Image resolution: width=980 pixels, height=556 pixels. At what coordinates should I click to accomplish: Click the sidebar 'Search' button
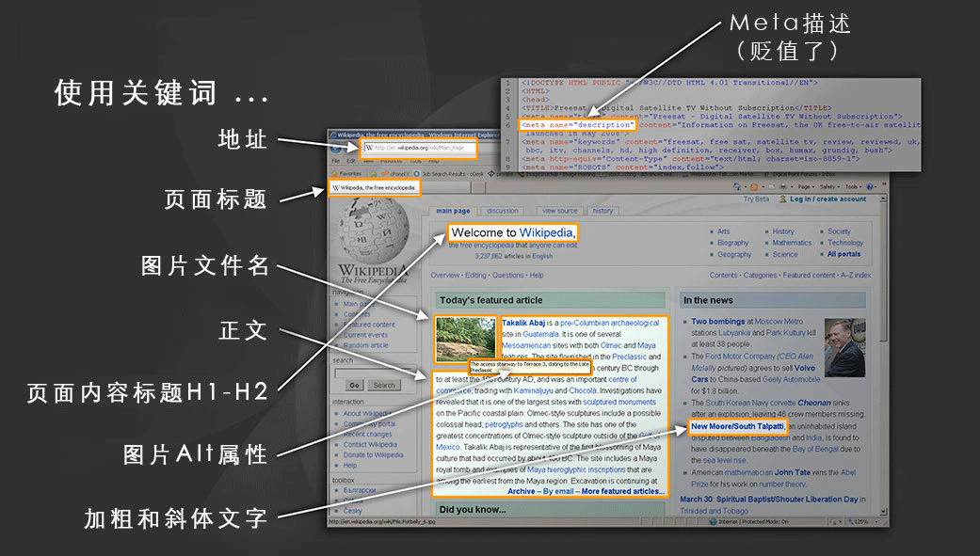click(x=384, y=386)
